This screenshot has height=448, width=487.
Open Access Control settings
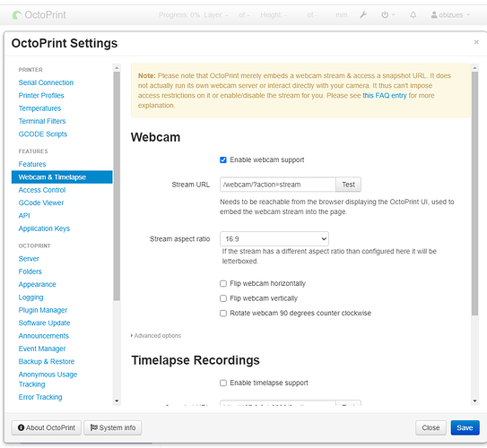click(42, 190)
